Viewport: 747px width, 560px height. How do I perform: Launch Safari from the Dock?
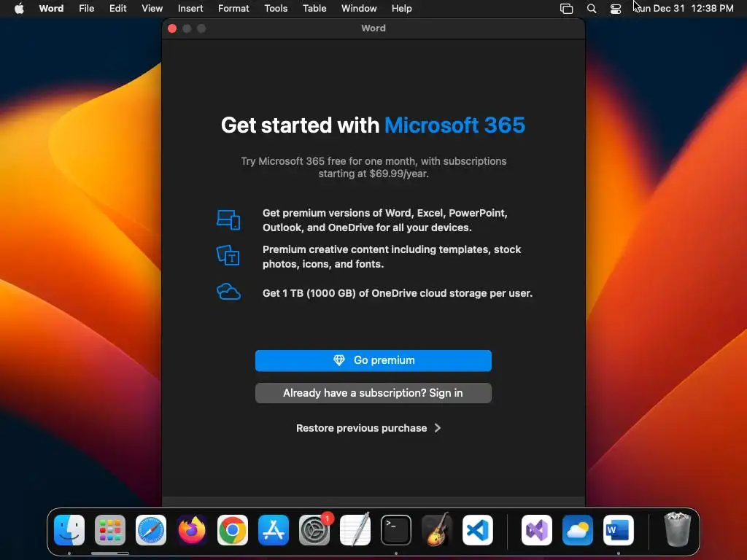(151, 530)
